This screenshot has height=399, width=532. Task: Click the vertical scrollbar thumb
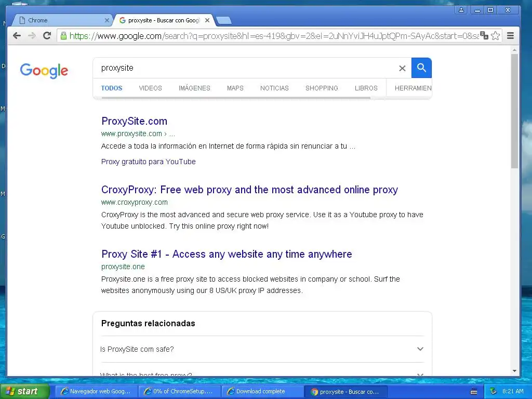pyautogui.click(x=514, y=111)
